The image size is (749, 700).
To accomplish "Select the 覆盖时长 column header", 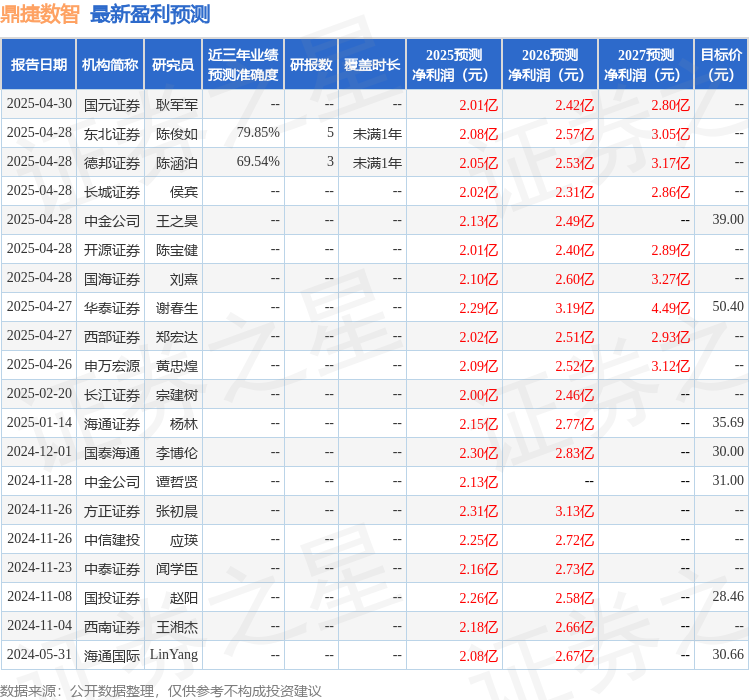I will point(372,65).
